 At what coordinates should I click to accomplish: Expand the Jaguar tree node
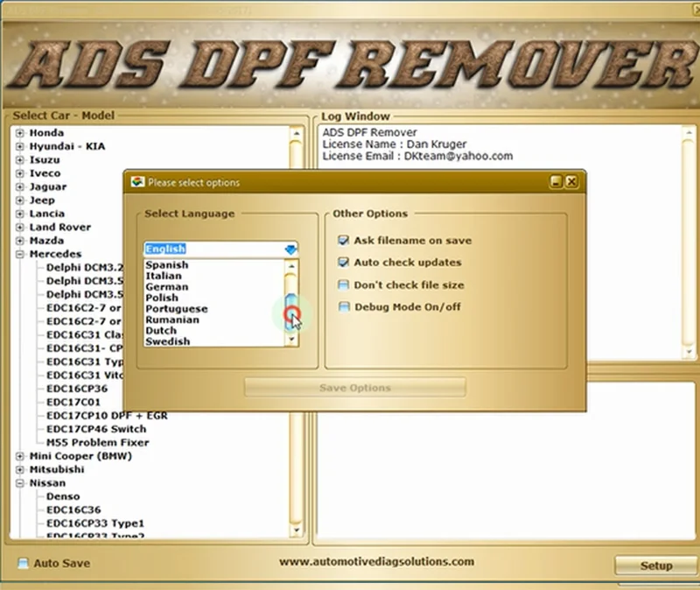19,186
